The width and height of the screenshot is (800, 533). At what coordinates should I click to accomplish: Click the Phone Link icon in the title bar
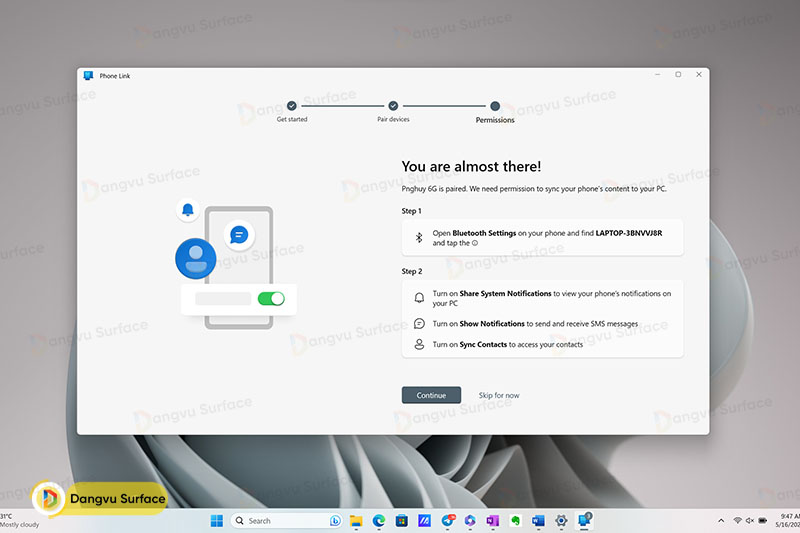pyautogui.click(x=88, y=75)
